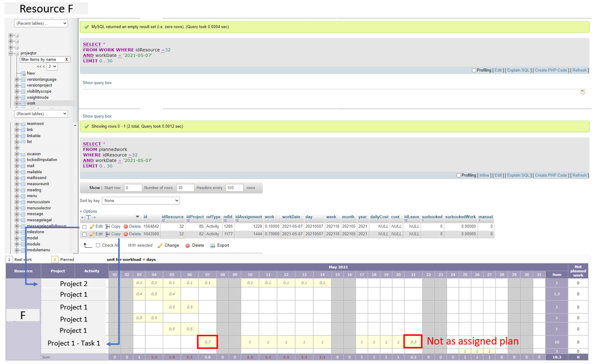Open the top Recent tables dropdown
The height and width of the screenshot is (364, 595).
click(x=41, y=23)
